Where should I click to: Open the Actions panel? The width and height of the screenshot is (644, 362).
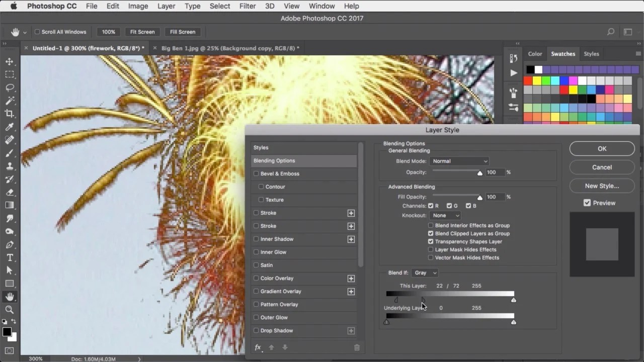tap(513, 73)
